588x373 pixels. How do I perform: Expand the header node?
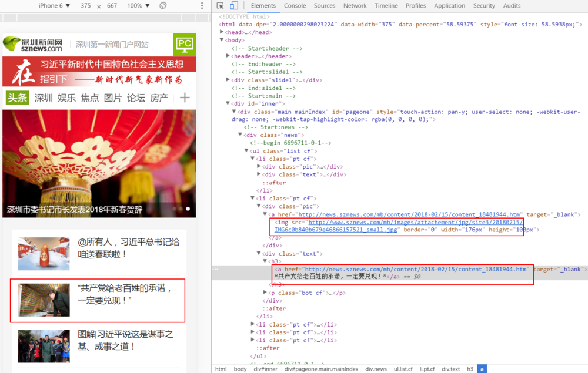click(x=228, y=56)
